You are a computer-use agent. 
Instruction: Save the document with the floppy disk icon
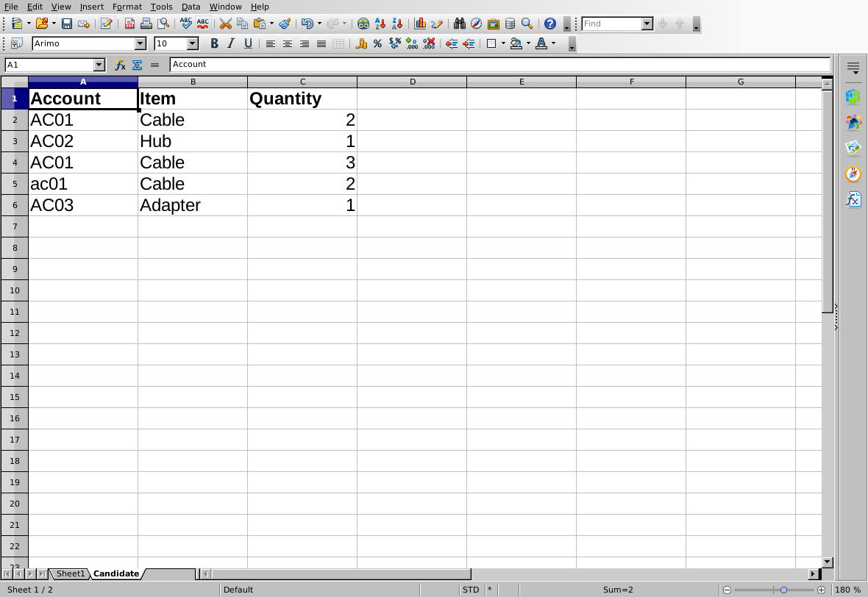click(x=67, y=24)
